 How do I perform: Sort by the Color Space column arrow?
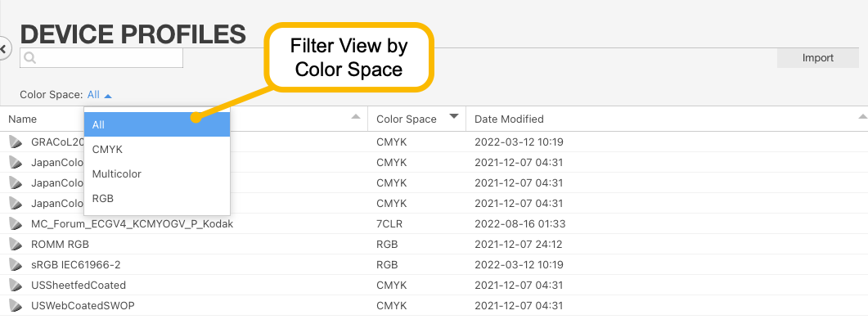coord(454,116)
